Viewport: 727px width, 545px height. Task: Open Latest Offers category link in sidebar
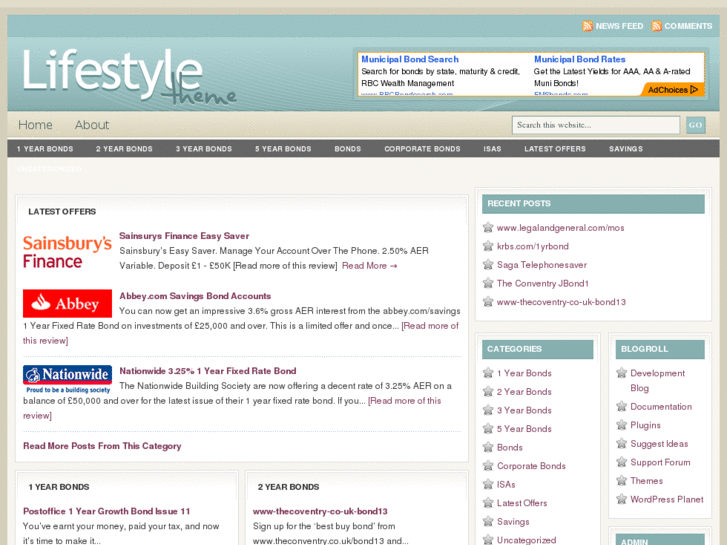point(522,503)
